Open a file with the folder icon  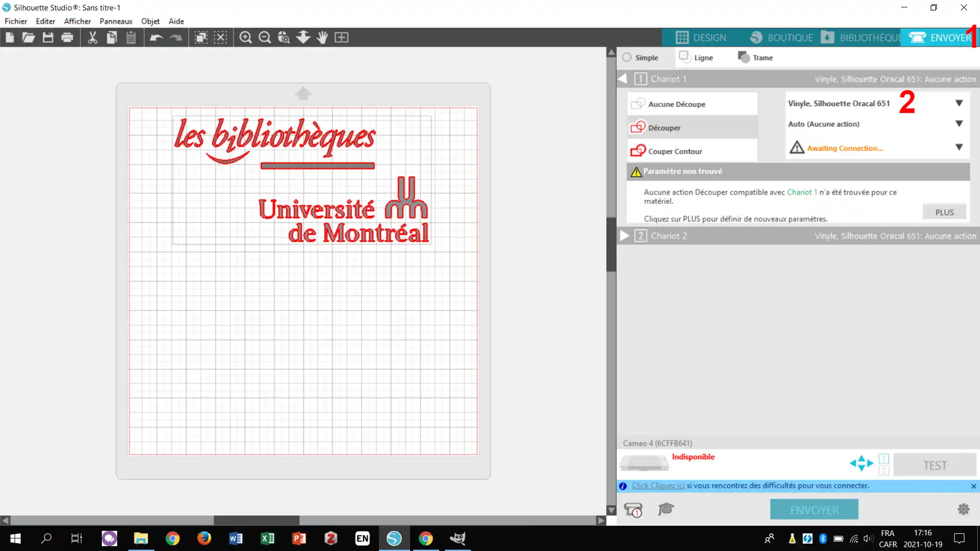(28, 37)
